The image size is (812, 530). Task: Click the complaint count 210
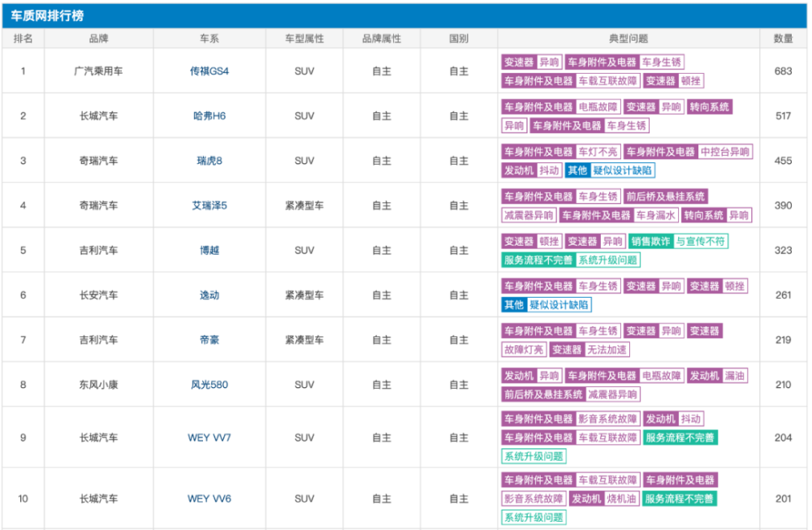tap(783, 385)
